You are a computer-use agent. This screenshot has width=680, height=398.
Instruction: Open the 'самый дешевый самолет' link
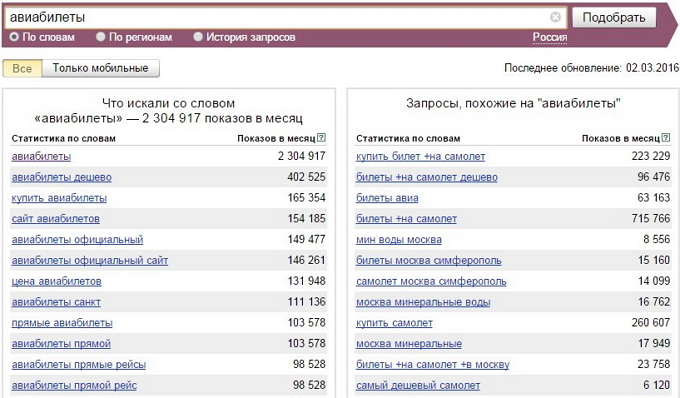(x=418, y=385)
